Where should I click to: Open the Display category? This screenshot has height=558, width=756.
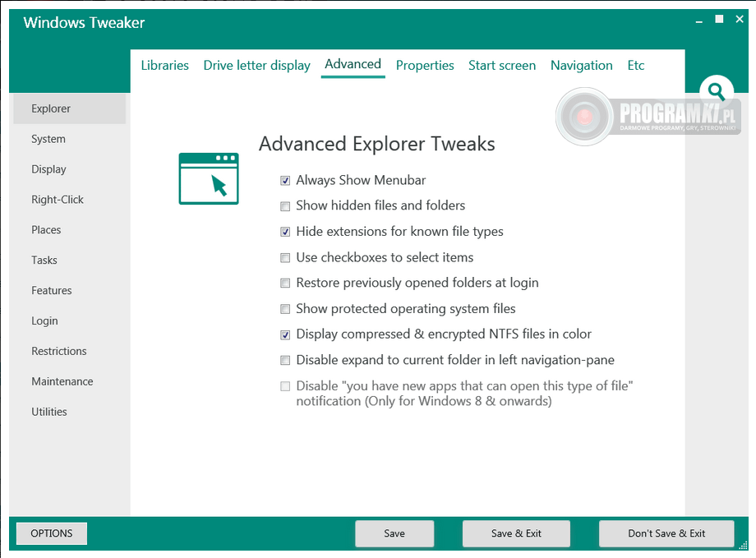[69, 169]
